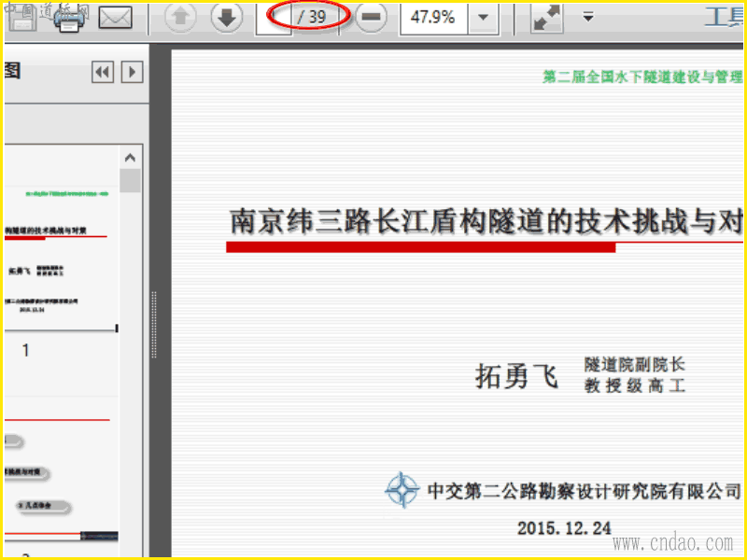Image resolution: width=747 pixels, height=560 pixels.
Task: Expand the pane with the right arrow button
Action: (132, 73)
